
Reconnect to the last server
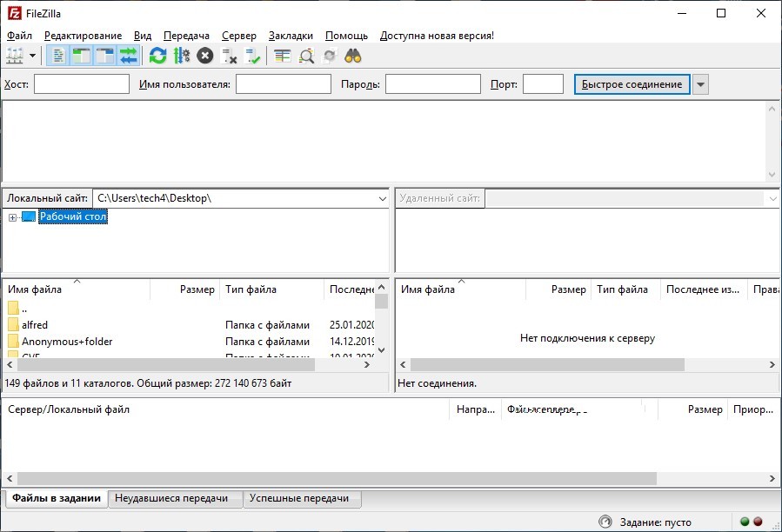(x=252, y=56)
